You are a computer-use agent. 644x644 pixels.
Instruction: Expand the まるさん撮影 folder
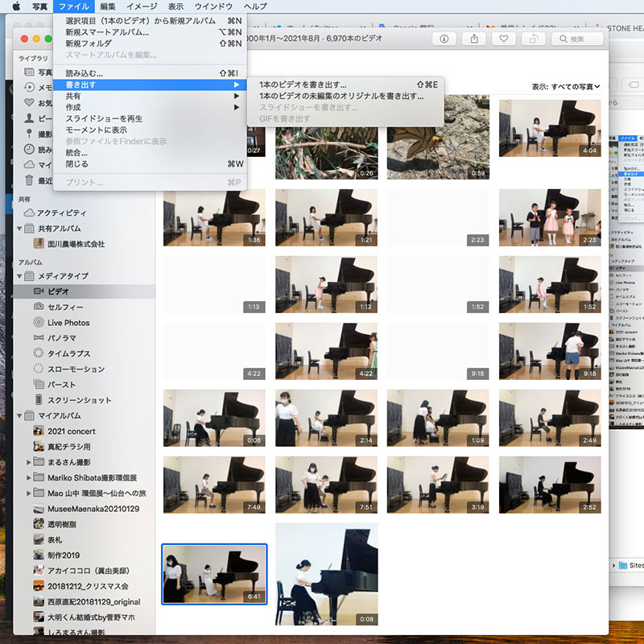point(29,462)
